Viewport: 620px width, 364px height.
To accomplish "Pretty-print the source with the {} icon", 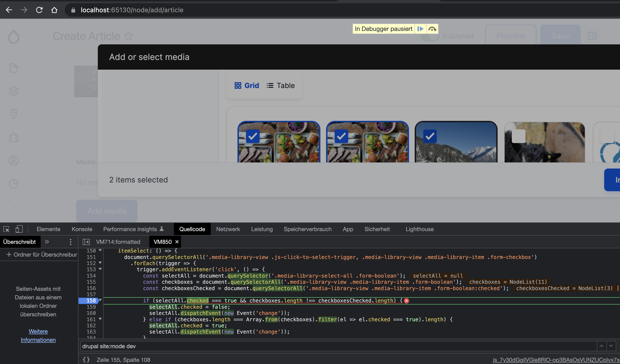I will click(x=86, y=360).
